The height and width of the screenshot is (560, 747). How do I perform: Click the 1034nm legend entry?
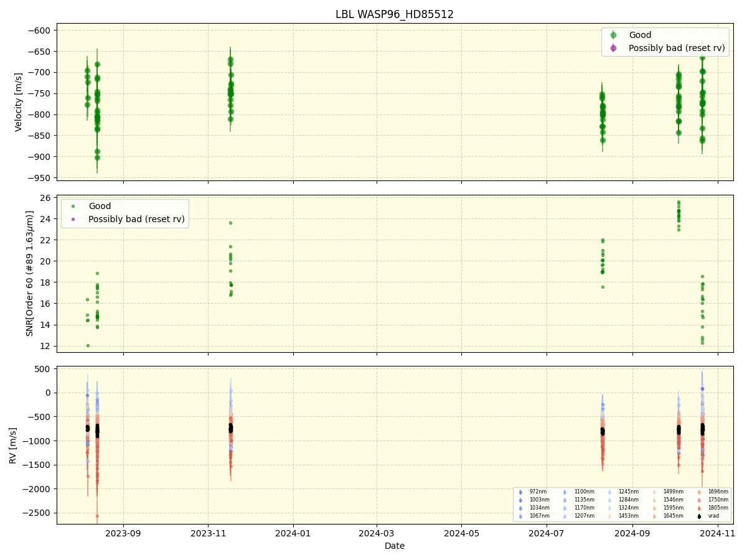[x=540, y=508]
